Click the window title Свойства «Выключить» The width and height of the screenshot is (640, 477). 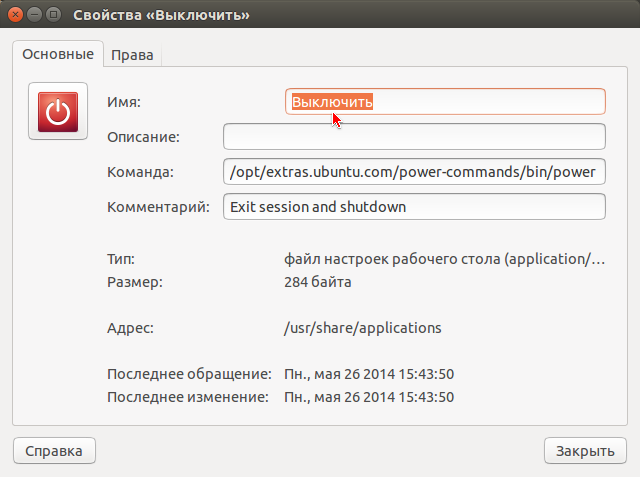tap(161, 15)
